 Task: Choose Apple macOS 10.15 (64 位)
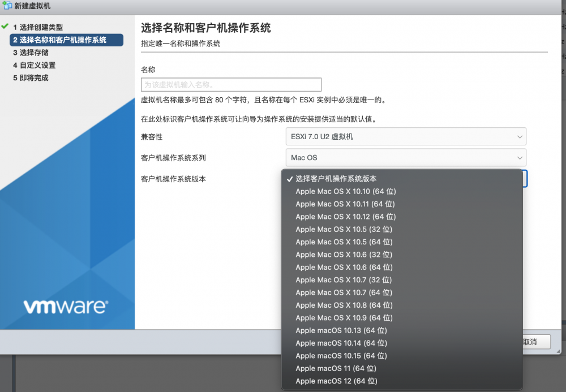[x=402, y=356]
